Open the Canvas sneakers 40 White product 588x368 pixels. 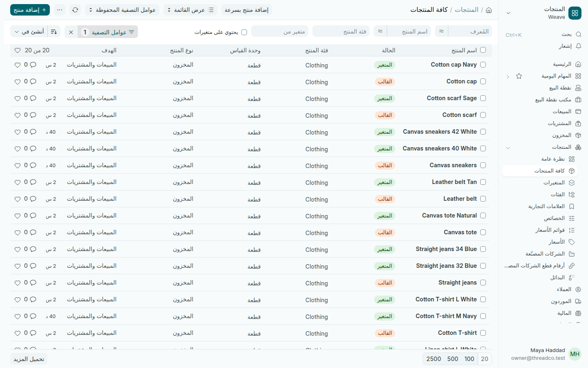point(440,148)
